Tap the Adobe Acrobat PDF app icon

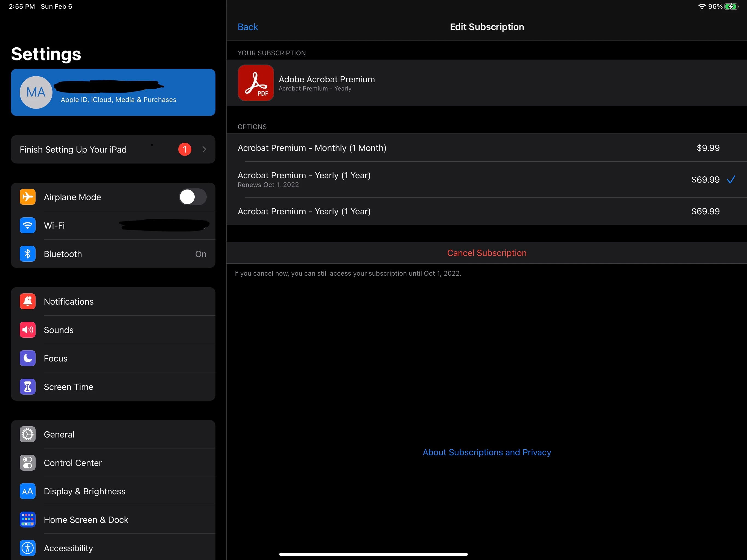tap(256, 83)
